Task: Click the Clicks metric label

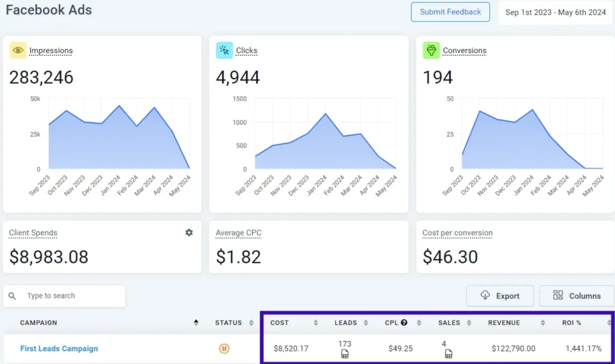Action: [x=247, y=51]
